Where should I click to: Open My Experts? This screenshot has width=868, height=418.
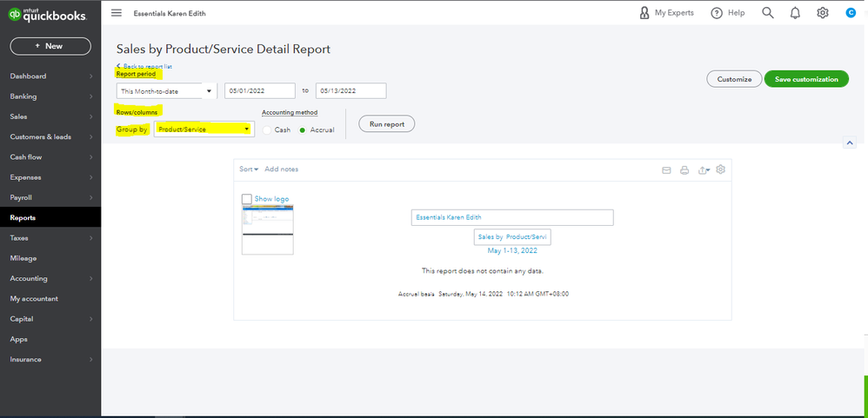[666, 13]
